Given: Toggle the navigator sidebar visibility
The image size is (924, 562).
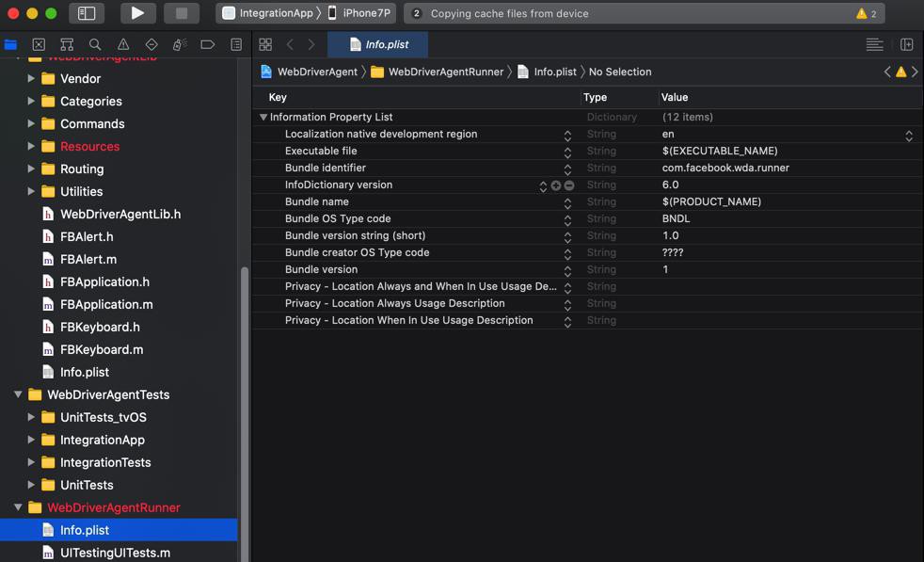Looking at the screenshot, I should pos(86,13).
